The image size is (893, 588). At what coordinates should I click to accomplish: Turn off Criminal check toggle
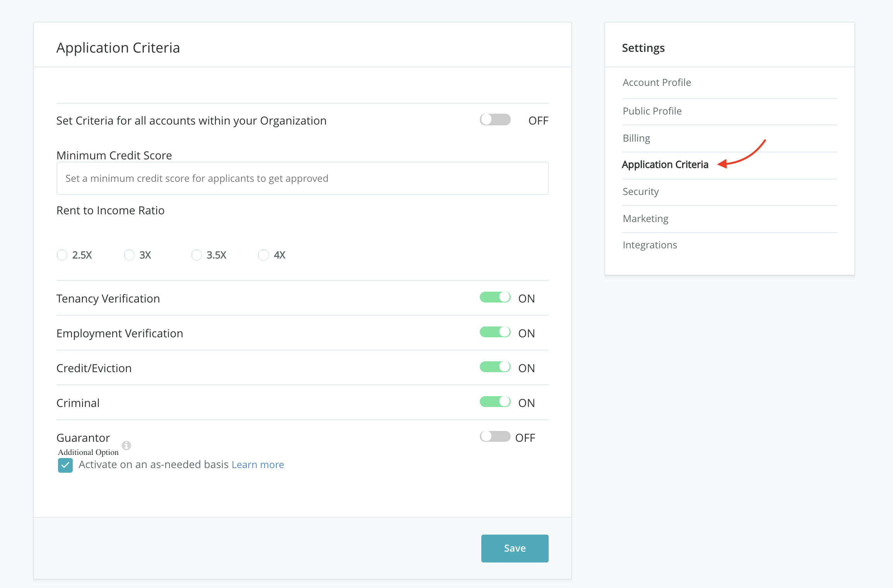(495, 402)
